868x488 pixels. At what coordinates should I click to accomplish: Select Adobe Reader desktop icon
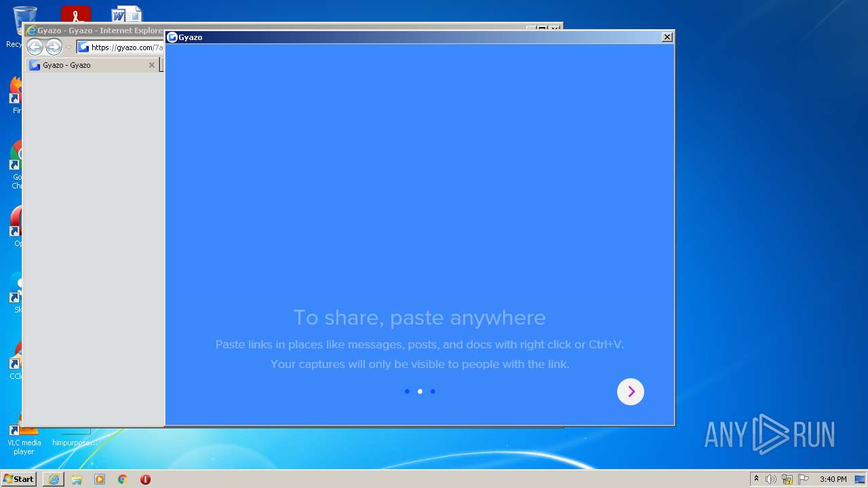tap(75, 14)
